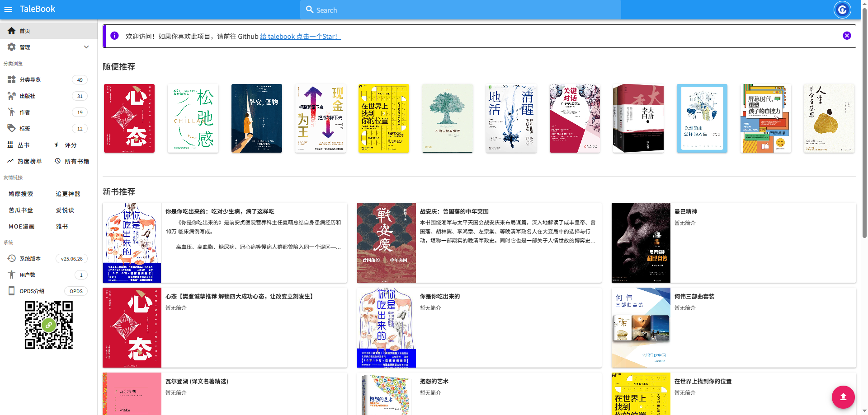The image size is (868, 415).
Task: Open the 瓦尔登湖 (译文名著精选) title
Action: click(197, 381)
